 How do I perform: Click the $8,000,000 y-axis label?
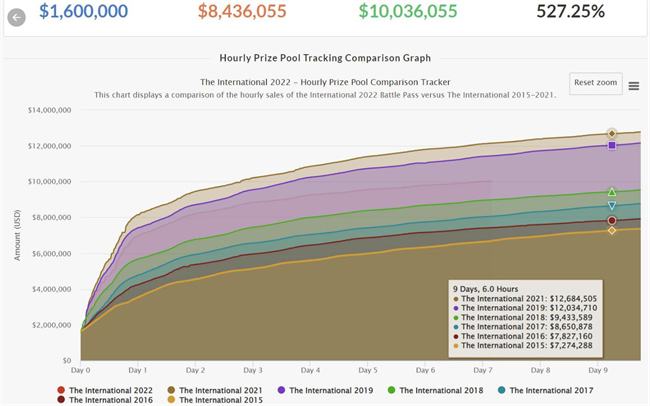coord(51,217)
